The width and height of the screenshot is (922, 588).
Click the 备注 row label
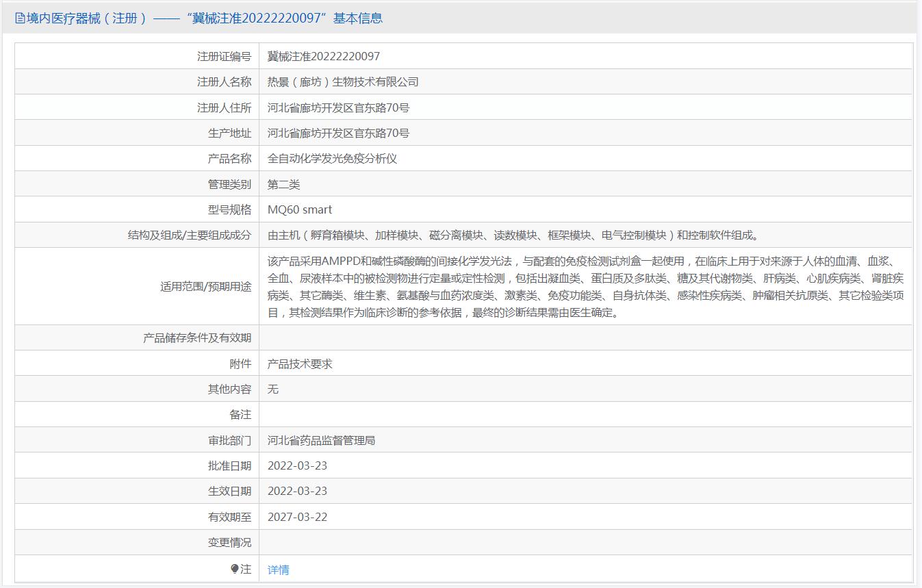click(240, 415)
